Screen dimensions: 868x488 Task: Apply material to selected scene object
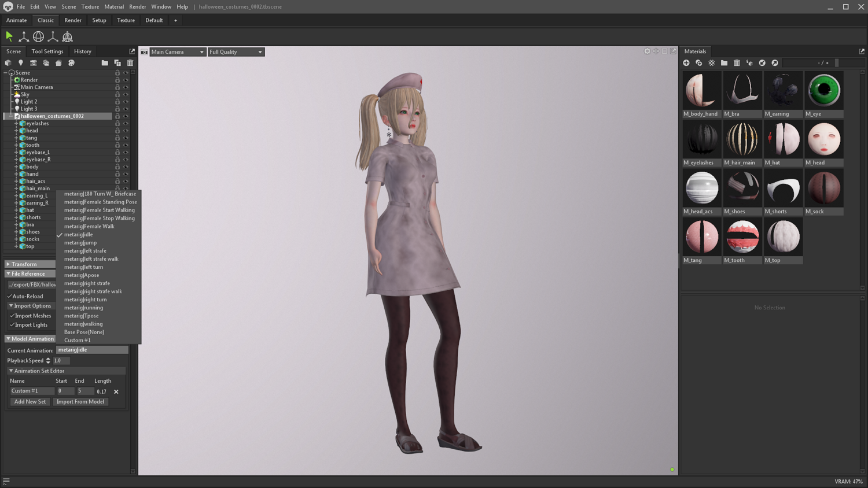click(x=749, y=63)
